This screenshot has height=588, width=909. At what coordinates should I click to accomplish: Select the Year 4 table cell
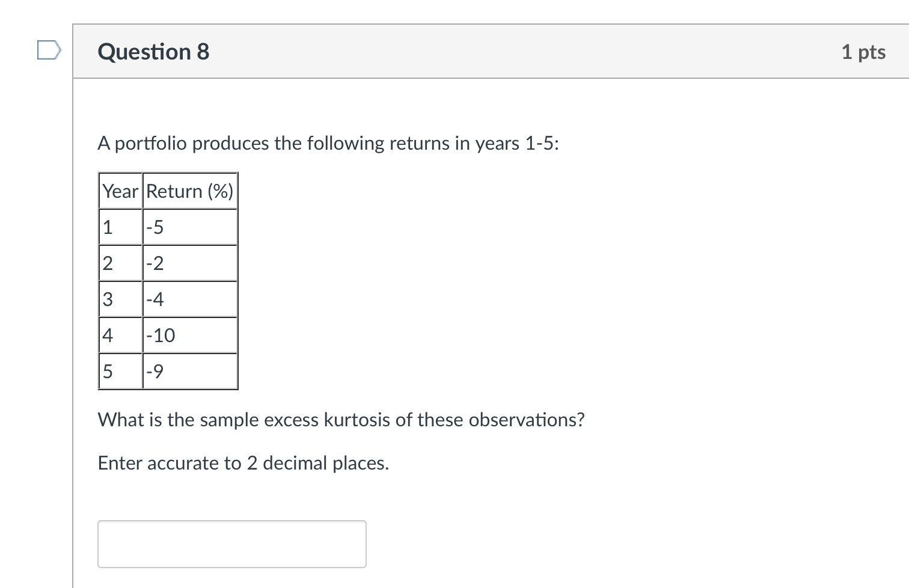[120, 335]
